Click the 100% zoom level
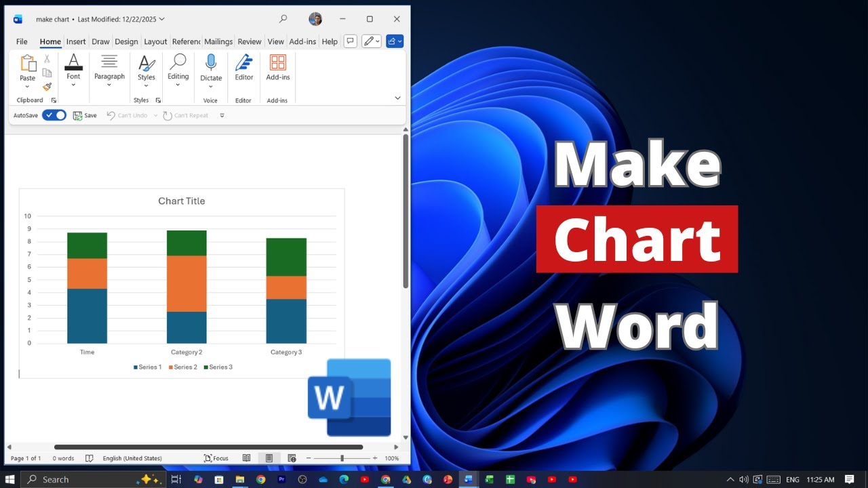The image size is (868, 488). pyautogui.click(x=392, y=458)
